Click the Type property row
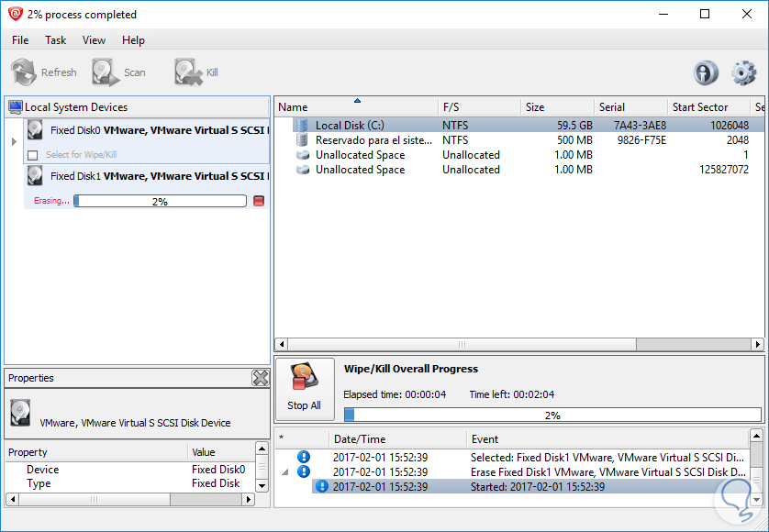This screenshot has height=532, width=769. click(x=131, y=483)
